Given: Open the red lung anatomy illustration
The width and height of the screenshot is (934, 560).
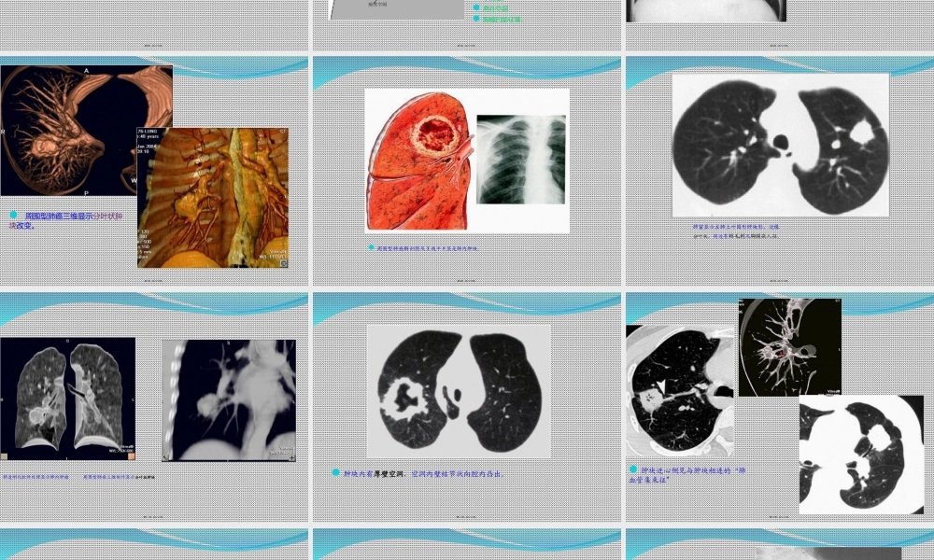Looking at the screenshot, I should (x=420, y=161).
